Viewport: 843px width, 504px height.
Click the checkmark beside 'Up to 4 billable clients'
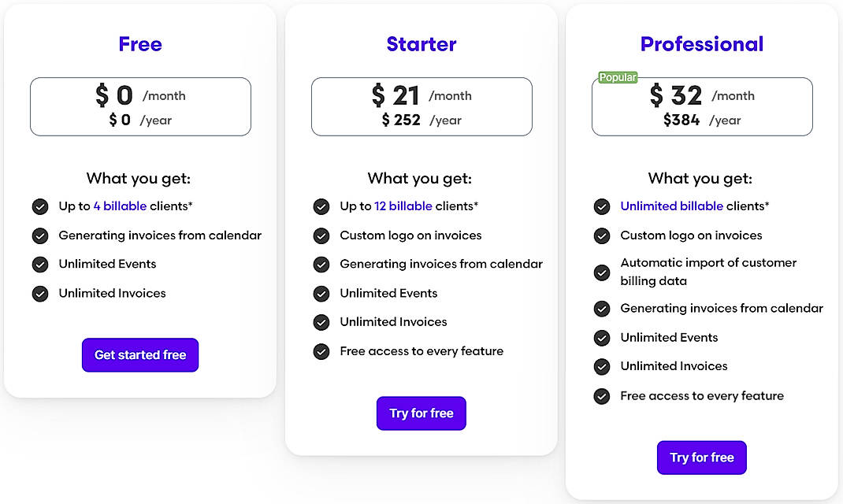click(40, 206)
